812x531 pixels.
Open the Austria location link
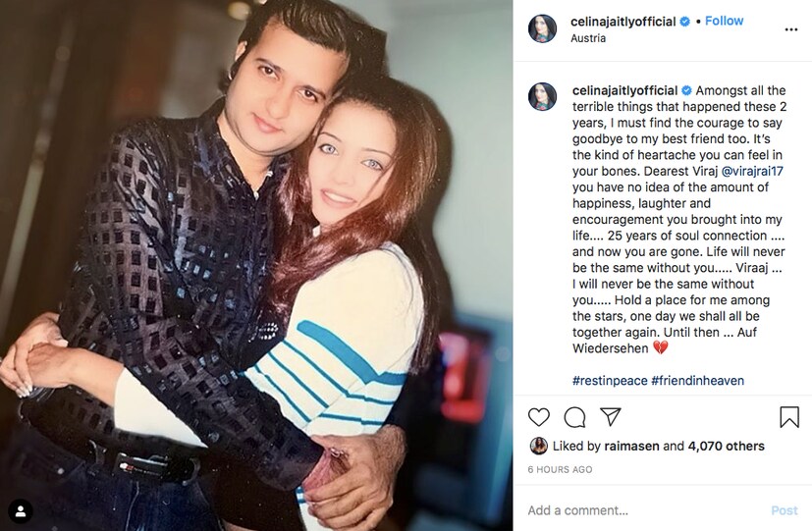click(x=589, y=37)
